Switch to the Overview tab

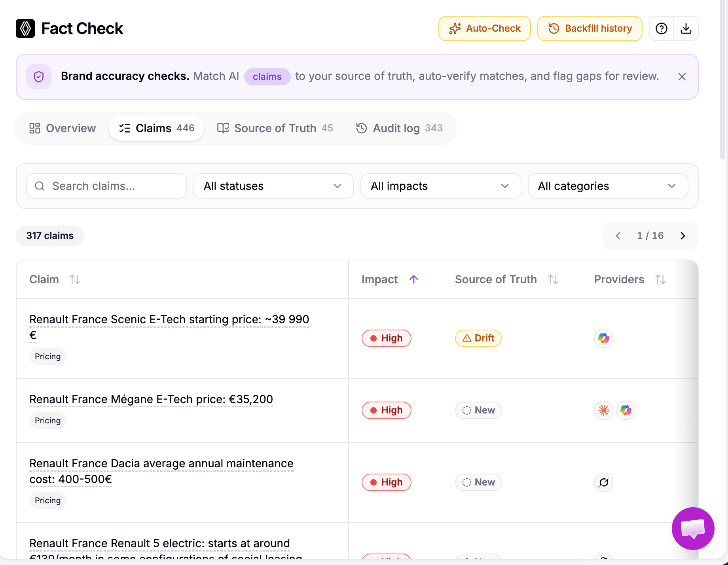(63, 128)
